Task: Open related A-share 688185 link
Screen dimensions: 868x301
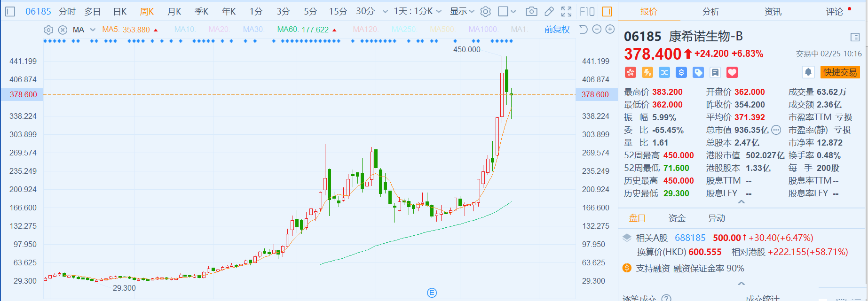Action: click(690, 238)
